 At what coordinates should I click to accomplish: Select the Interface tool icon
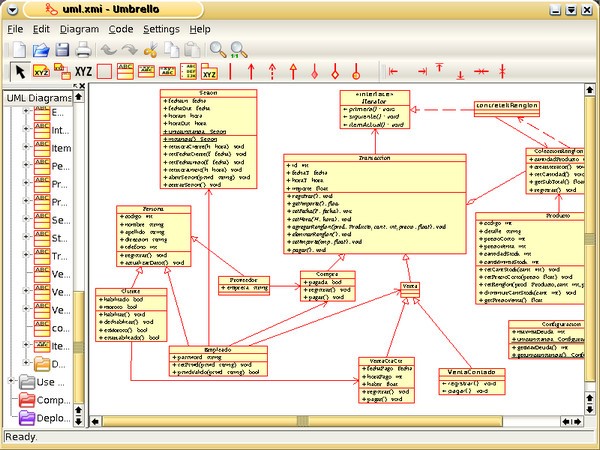click(x=146, y=72)
